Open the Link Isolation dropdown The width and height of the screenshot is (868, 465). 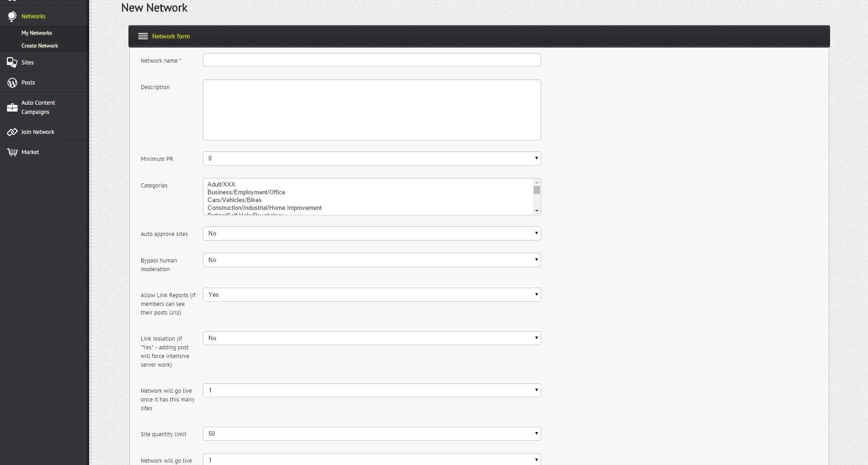pos(372,338)
